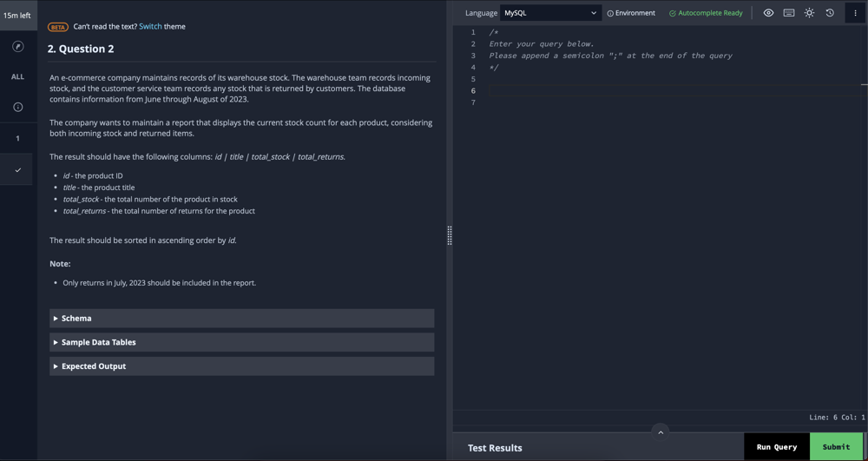Screen dimensions: 868x461
Task: Open the three-dot more options menu
Action: [x=855, y=13]
